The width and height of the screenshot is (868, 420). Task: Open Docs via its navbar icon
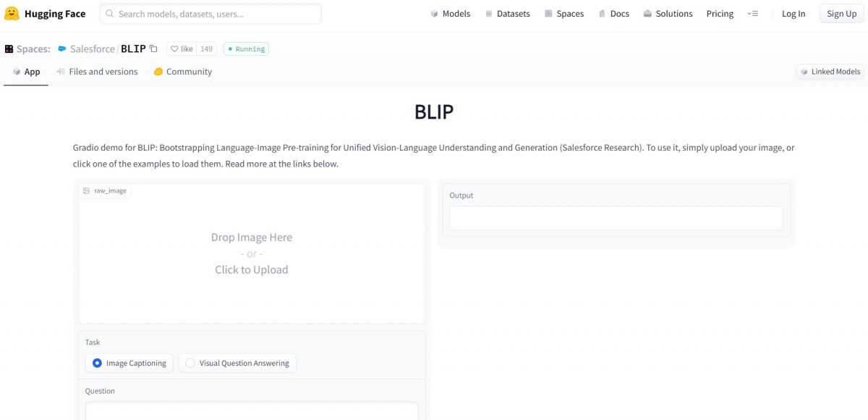(602, 13)
